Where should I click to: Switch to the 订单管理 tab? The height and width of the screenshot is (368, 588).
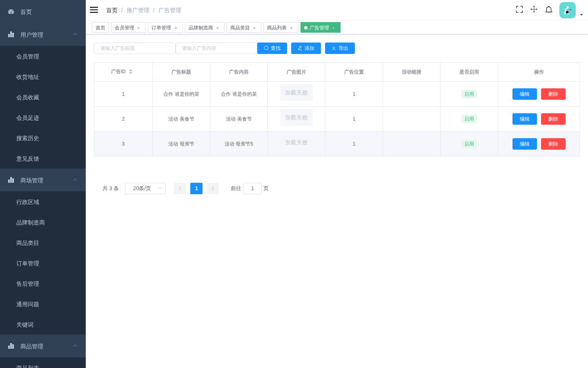[x=161, y=28]
